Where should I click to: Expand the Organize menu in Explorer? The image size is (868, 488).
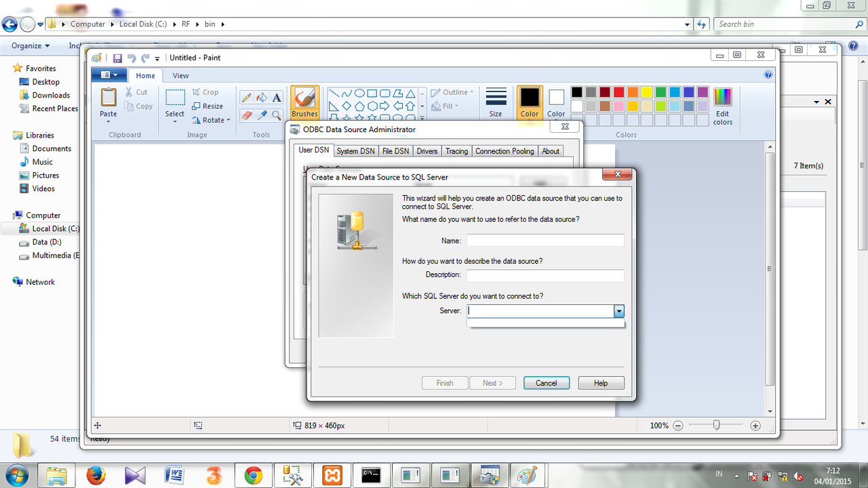pos(31,46)
